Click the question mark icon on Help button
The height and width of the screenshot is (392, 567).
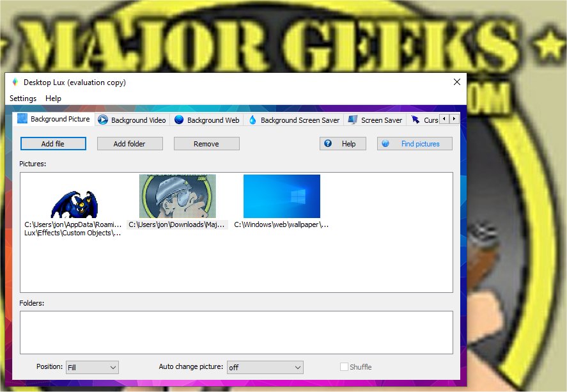point(327,143)
